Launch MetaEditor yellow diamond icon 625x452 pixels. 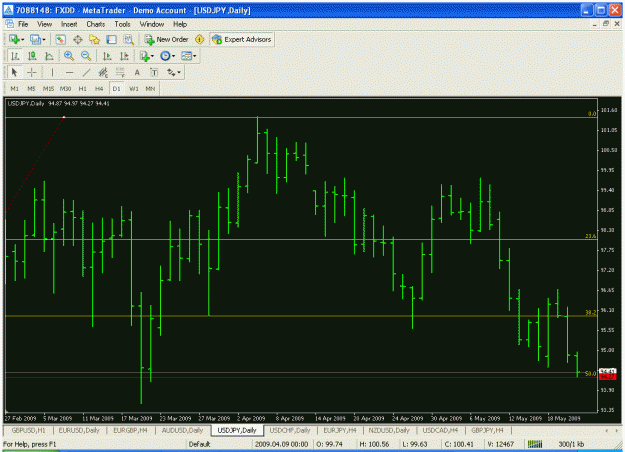[199, 39]
